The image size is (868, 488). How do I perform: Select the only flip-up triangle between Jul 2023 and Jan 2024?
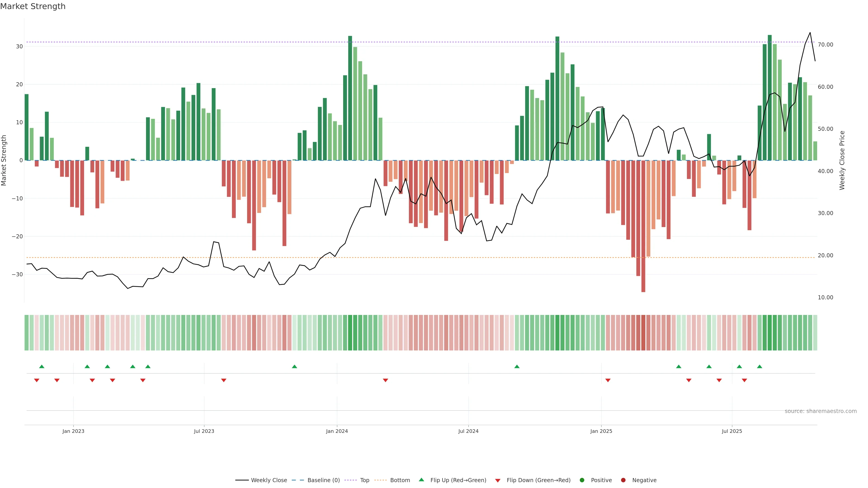point(295,366)
